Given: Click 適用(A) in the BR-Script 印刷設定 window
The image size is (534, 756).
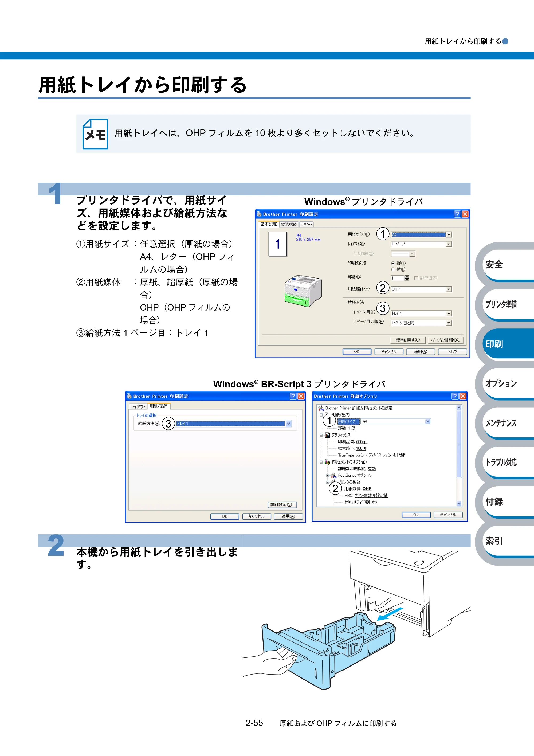Looking at the screenshot, I should click(x=288, y=516).
